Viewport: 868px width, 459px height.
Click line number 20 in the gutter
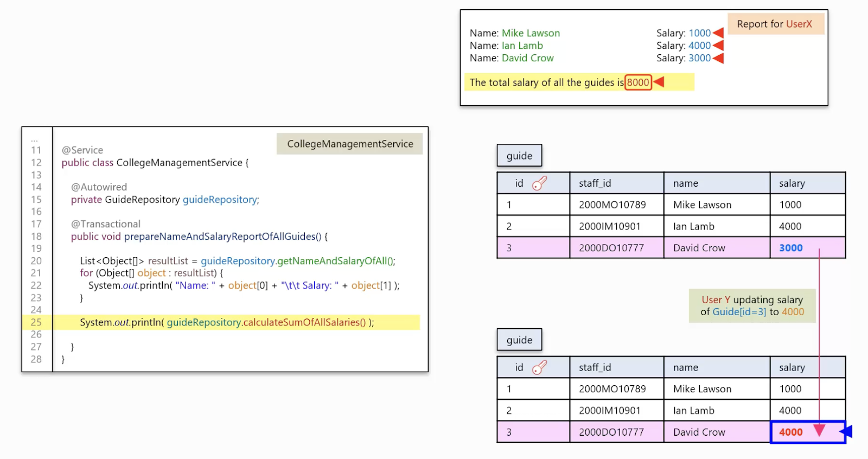click(36, 261)
